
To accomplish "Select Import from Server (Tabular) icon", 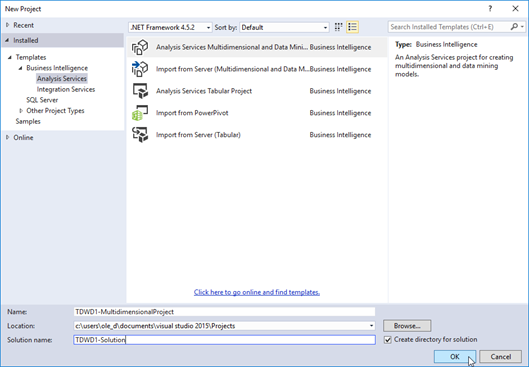I will point(140,135).
